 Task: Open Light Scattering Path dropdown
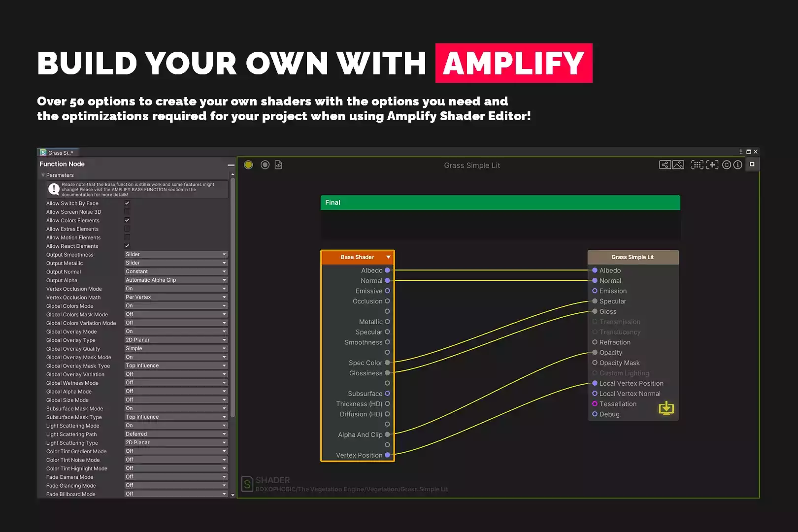[x=176, y=434]
